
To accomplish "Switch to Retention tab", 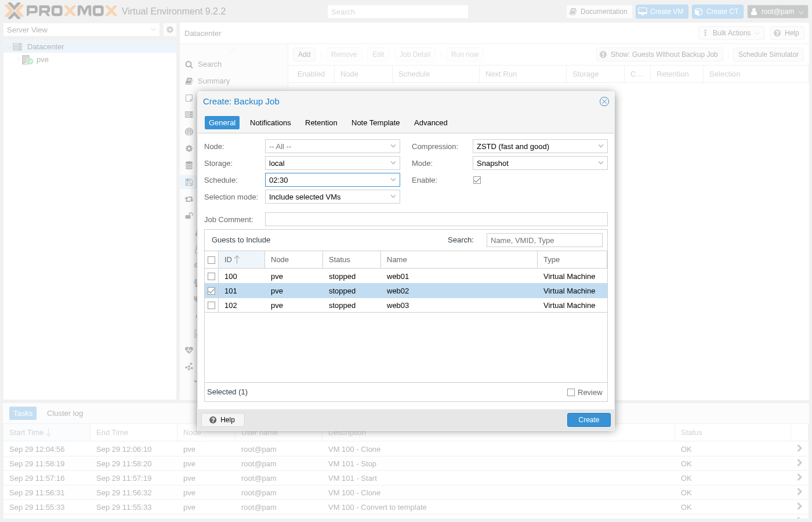I will coord(321,123).
